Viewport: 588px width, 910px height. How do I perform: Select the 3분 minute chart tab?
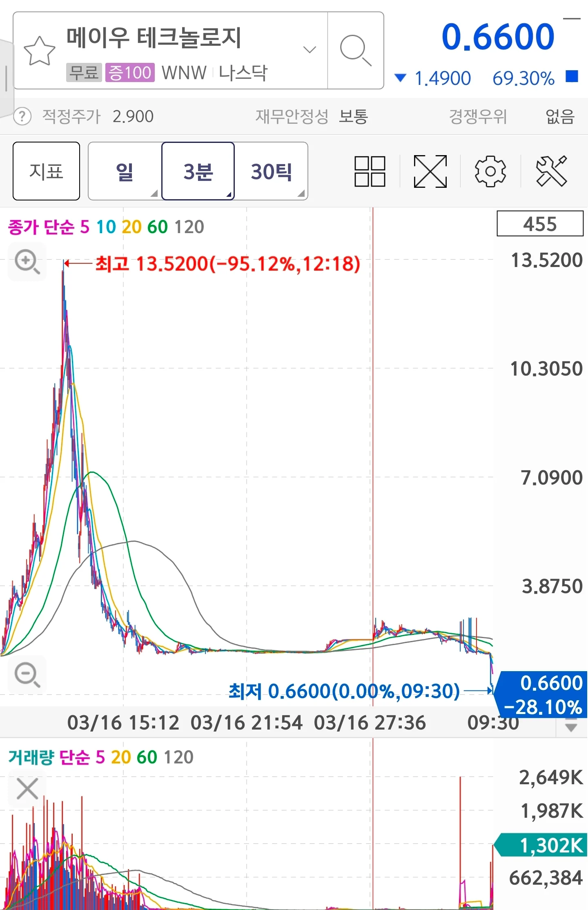198,171
